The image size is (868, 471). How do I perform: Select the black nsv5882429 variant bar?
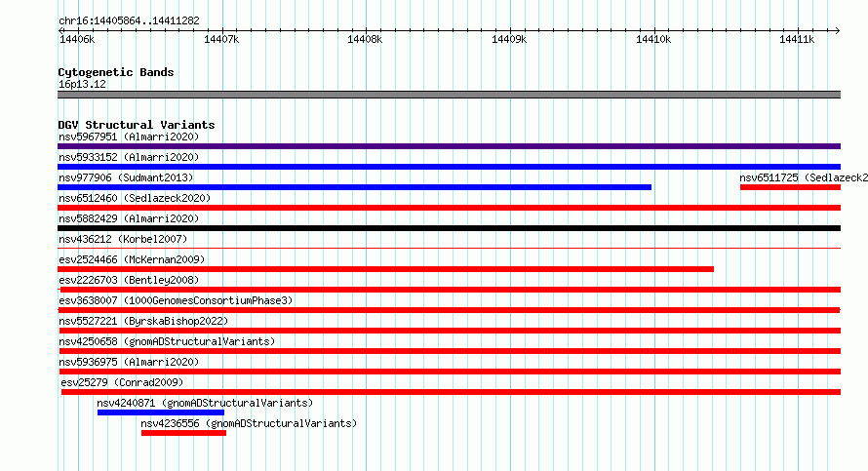(x=449, y=228)
